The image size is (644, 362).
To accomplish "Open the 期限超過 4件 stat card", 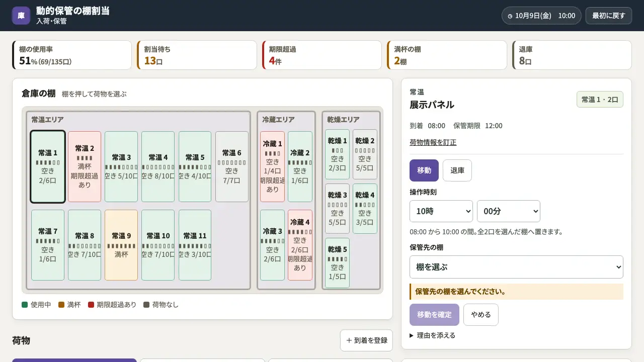I will coord(322,55).
